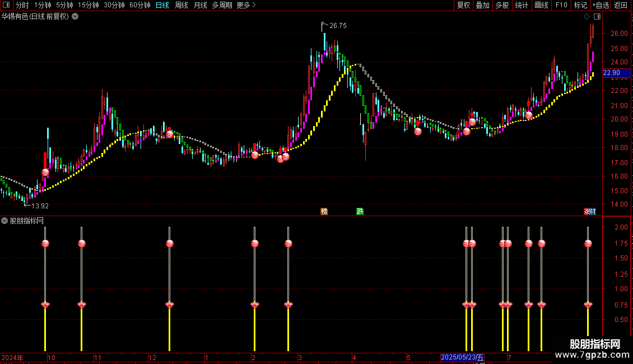Toggle the left panel icon beside 分时
This screenshot has height=364, width=633.
[x=6, y=5]
